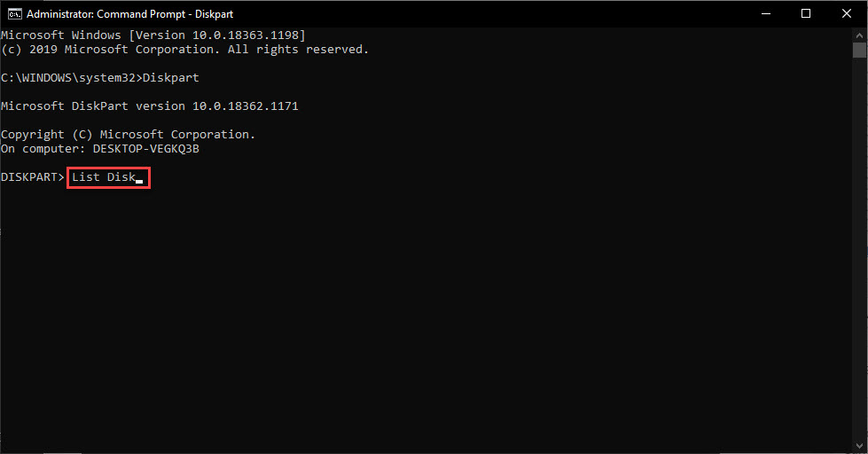Click the Microsoft Windows version line

(153, 35)
